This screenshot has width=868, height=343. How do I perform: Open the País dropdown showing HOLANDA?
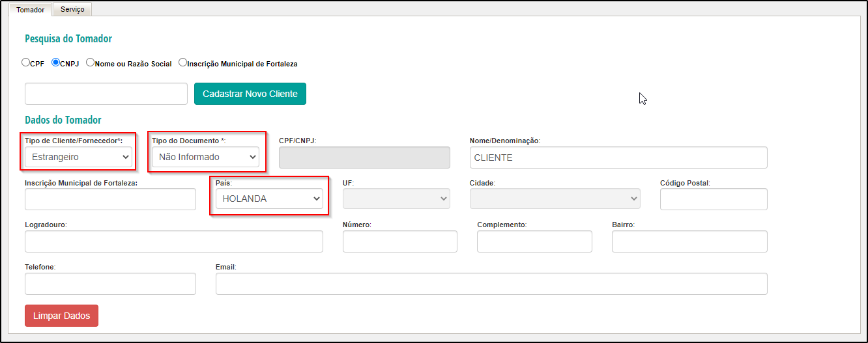269,199
